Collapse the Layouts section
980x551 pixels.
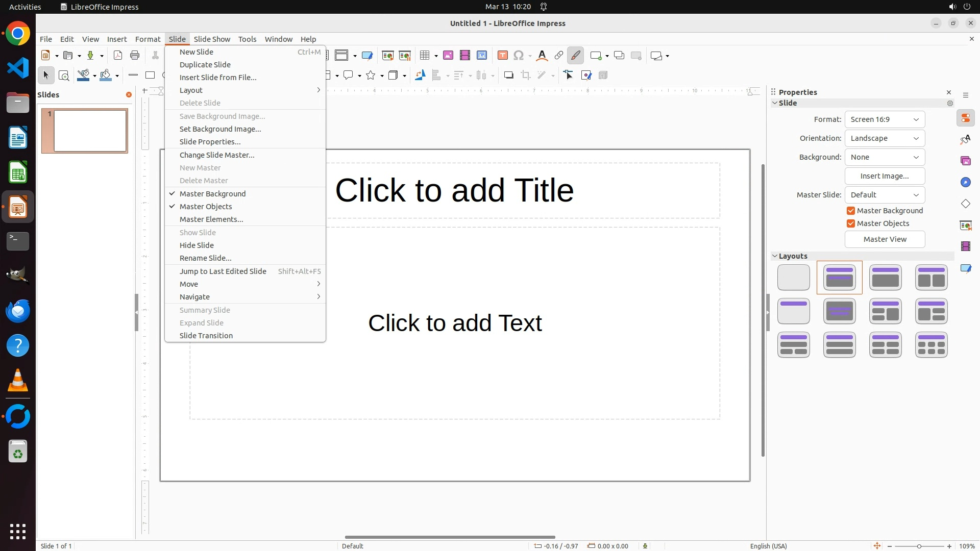coord(775,256)
